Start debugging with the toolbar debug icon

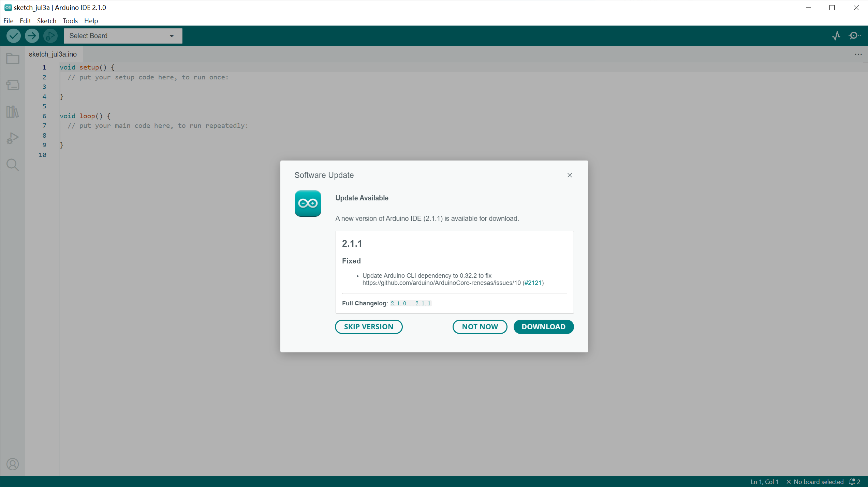point(50,36)
